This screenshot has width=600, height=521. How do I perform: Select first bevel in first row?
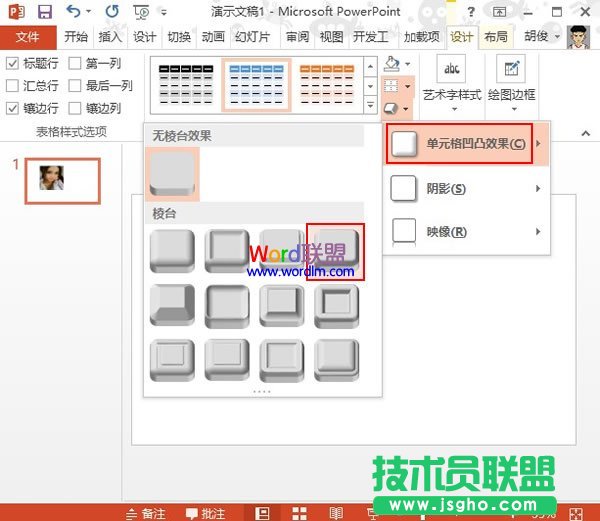point(172,251)
